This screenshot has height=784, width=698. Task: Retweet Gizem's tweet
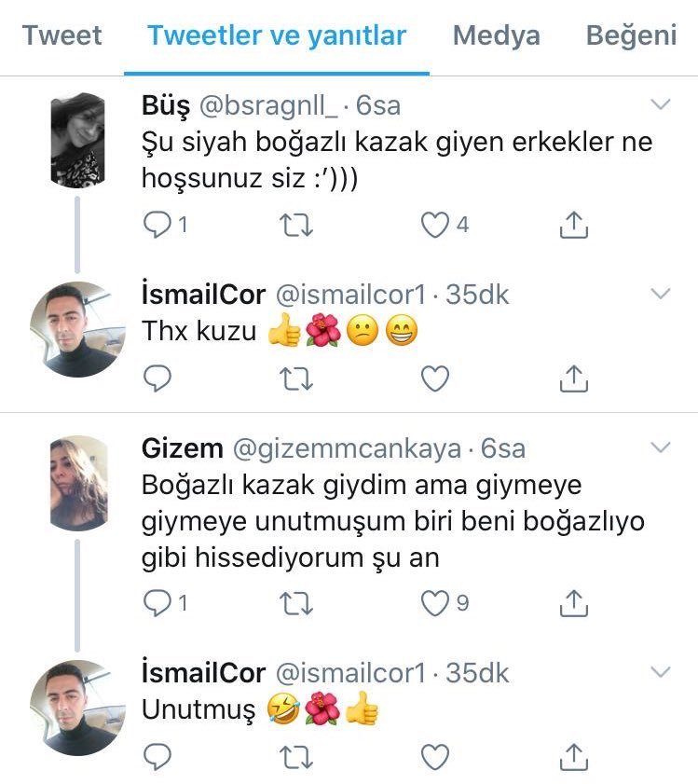point(296,603)
